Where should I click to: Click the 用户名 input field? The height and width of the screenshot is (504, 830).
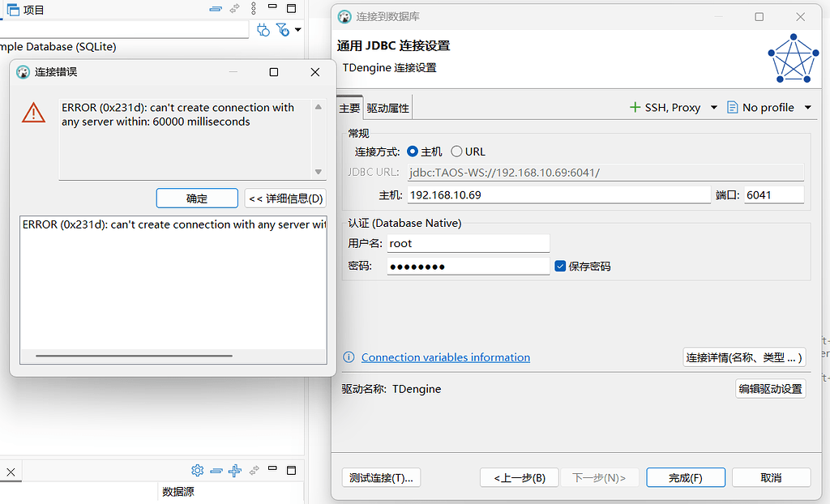click(468, 244)
